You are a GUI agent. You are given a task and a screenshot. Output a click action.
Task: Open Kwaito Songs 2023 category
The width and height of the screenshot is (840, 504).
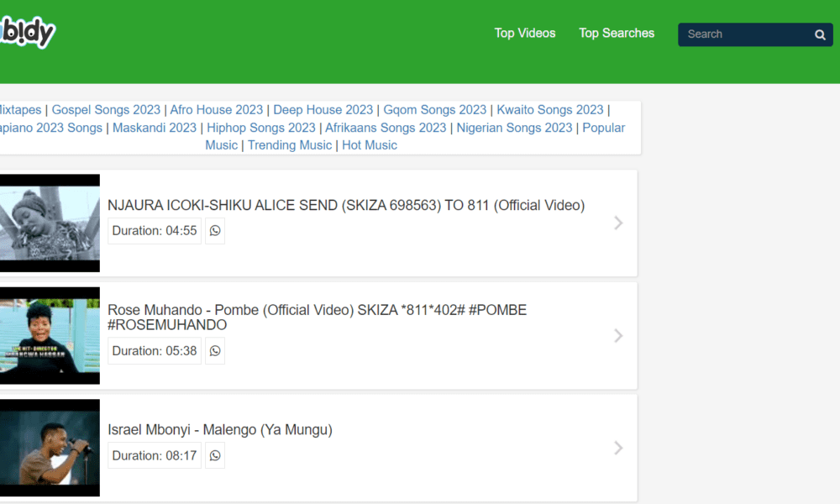pyautogui.click(x=550, y=110)
